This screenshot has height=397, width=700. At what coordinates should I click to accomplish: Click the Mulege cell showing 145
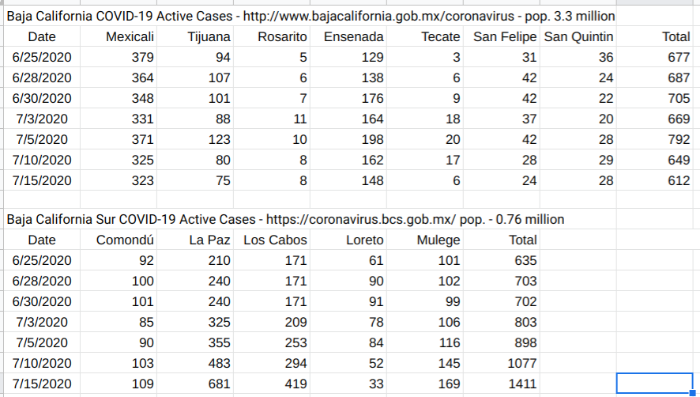click(x=425, y=363)
